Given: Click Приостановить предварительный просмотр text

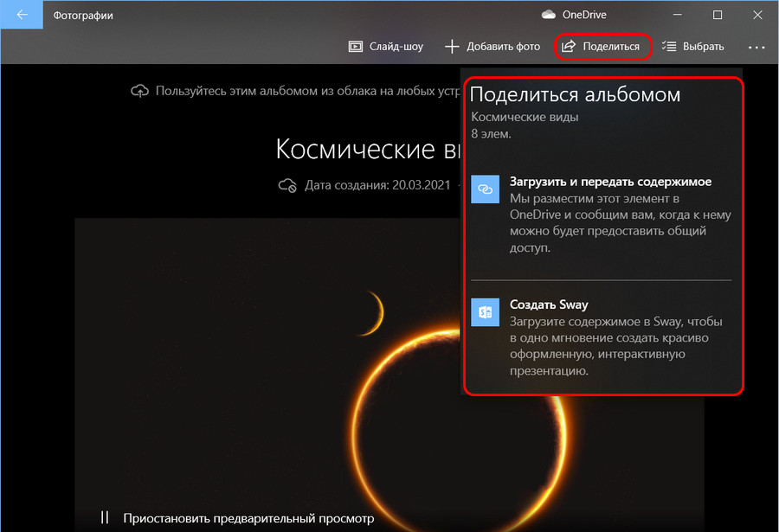Looking at the screenshot, I should pyautogui.click(x=248, y=518).
